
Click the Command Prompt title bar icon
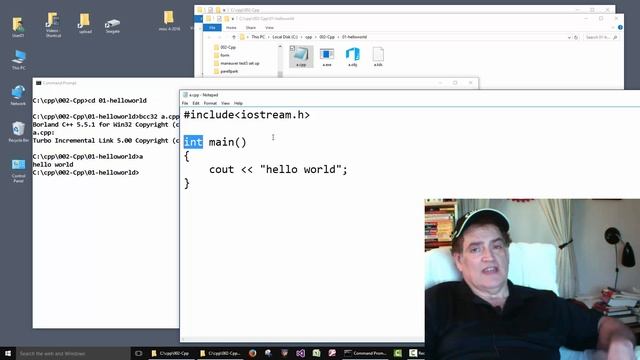point(38,83)
